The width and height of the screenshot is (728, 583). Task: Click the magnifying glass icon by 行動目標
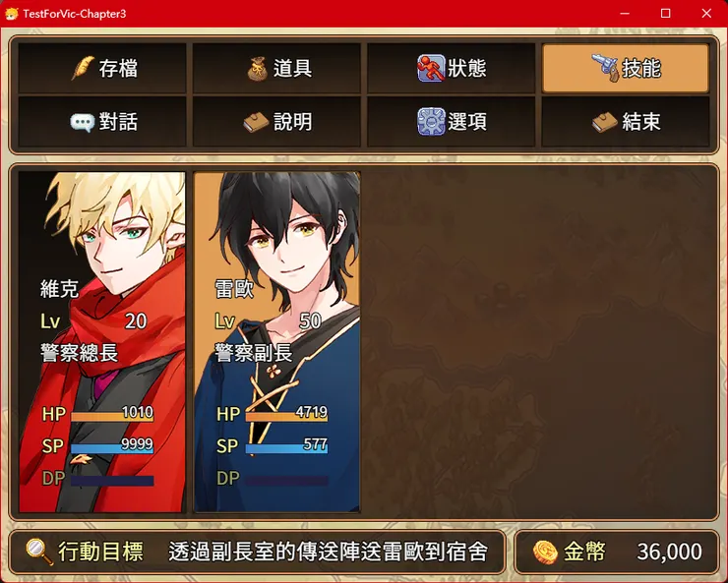click(39, 552)
